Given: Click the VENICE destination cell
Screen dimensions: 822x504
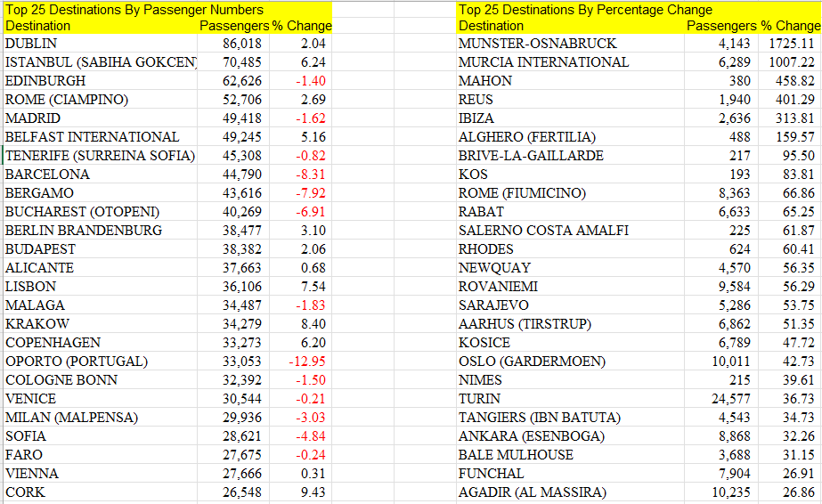Looking at the screenshot, I should 100,399.
